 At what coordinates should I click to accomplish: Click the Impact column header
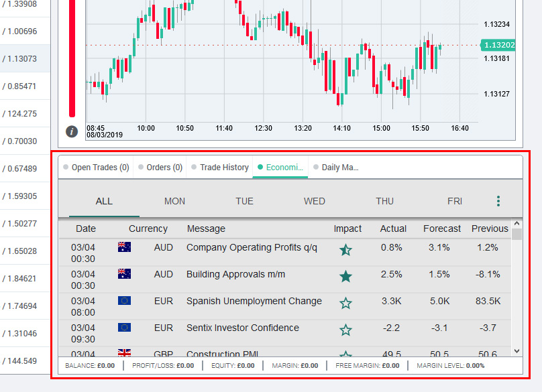[347, 228]
